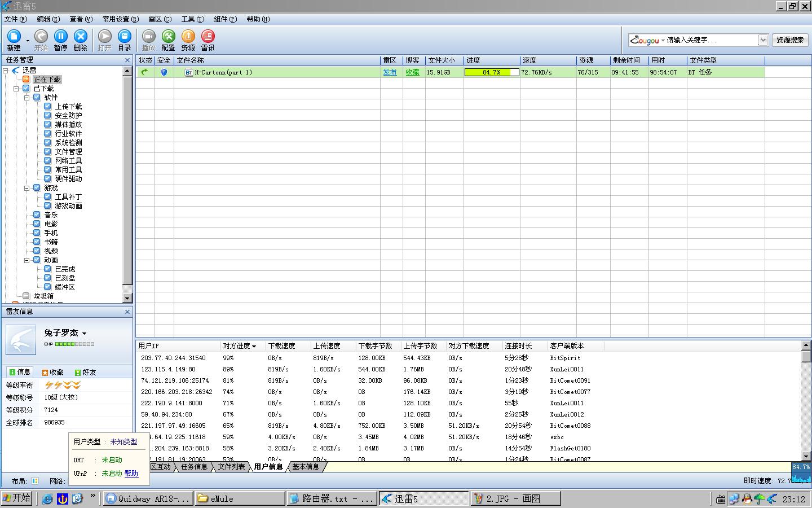Click the QQ penguin tray icon
This screenshot has height=508, width=812.
pos(747,499)
